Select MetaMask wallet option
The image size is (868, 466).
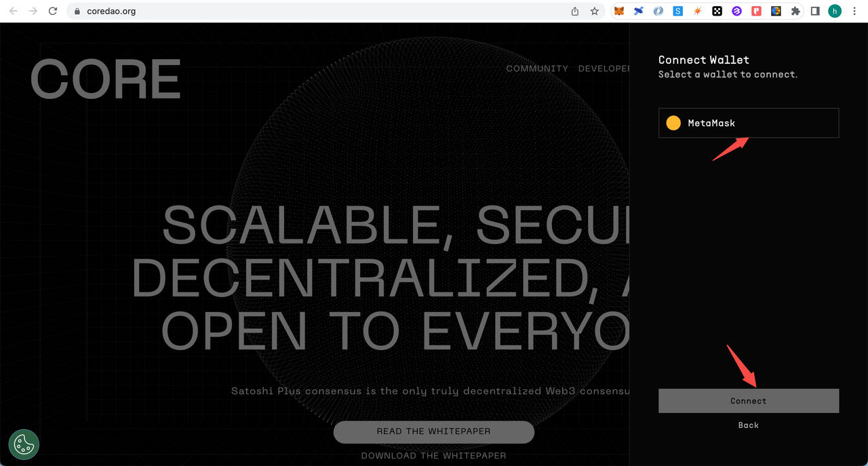pyautogui.click(x=748, y=123)
